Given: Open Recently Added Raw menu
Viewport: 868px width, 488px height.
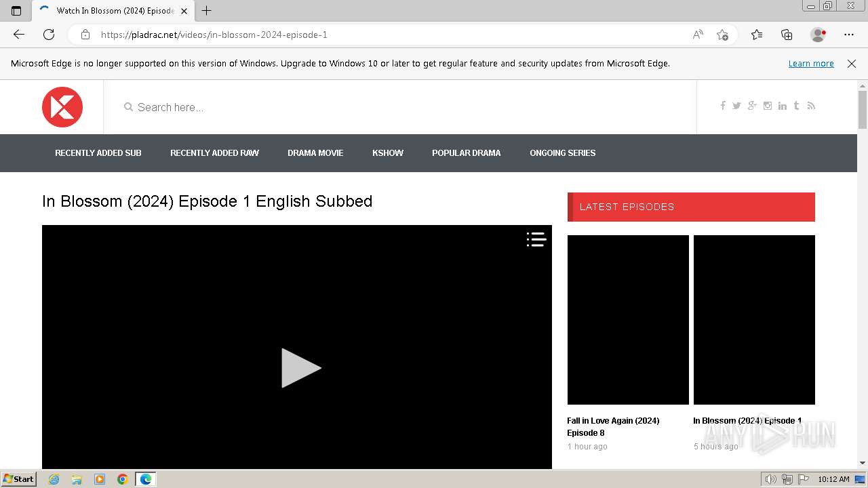Looking at the screenshot, I should coord(214,153).
